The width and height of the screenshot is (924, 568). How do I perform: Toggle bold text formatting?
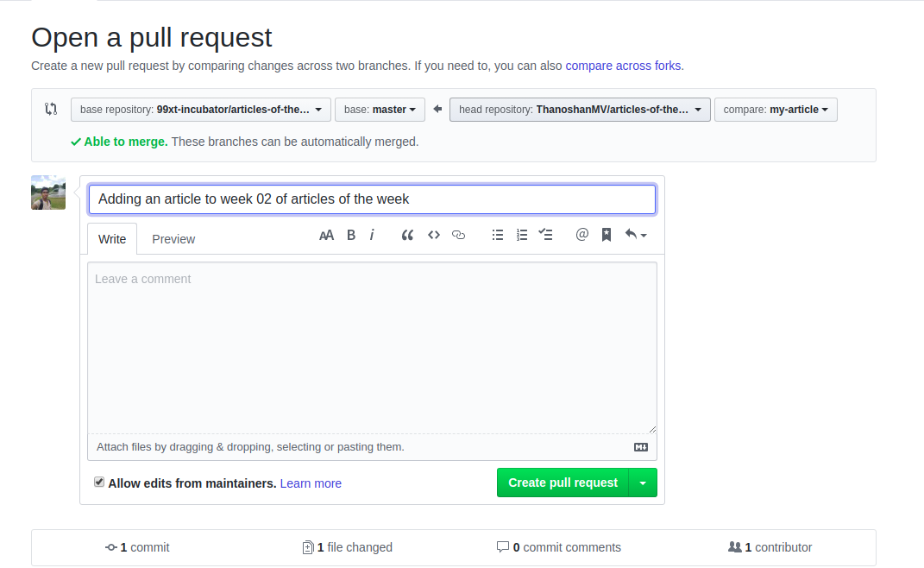[x=350, y=234]
